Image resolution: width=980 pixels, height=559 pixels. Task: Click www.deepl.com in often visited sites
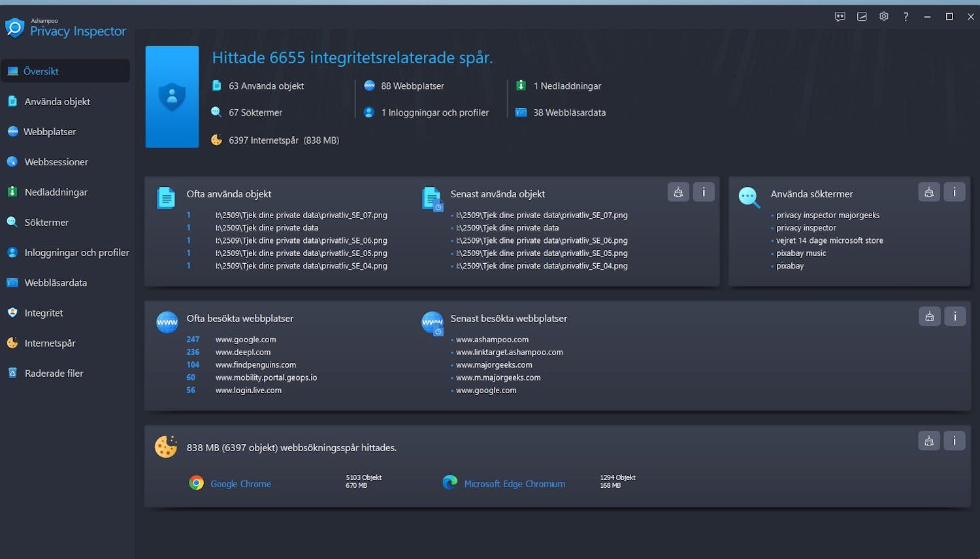click(243, 352)
